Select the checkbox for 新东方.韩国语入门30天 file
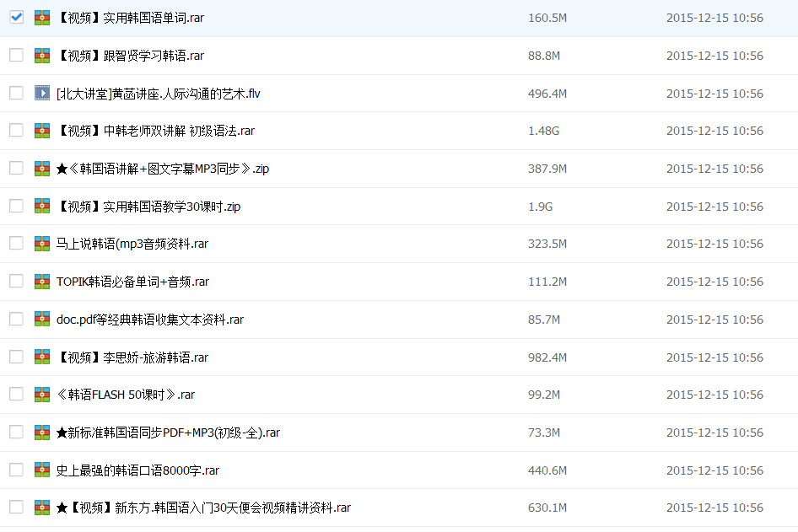The image size is (798, 532). click(16, 507)
